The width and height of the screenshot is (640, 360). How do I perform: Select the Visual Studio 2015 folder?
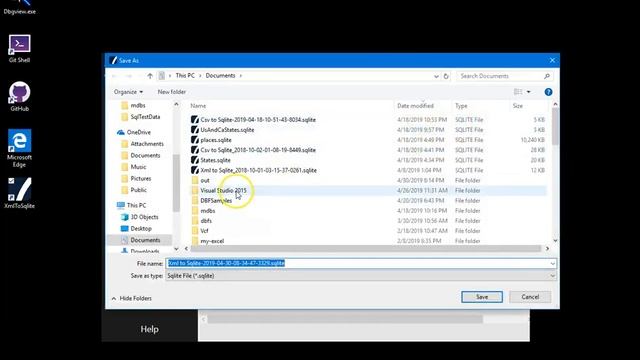point(219,190)
